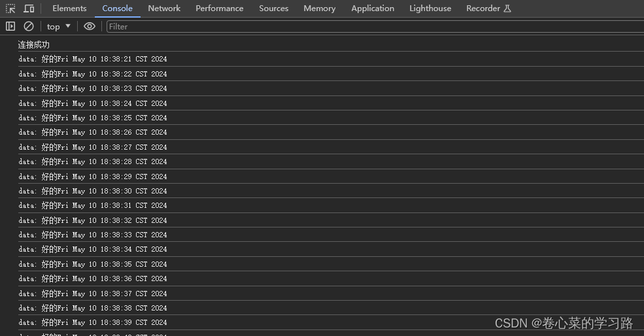644x336 pixels.
Task: Activate the inspect element picker icon
Action: tap(10, 8)
